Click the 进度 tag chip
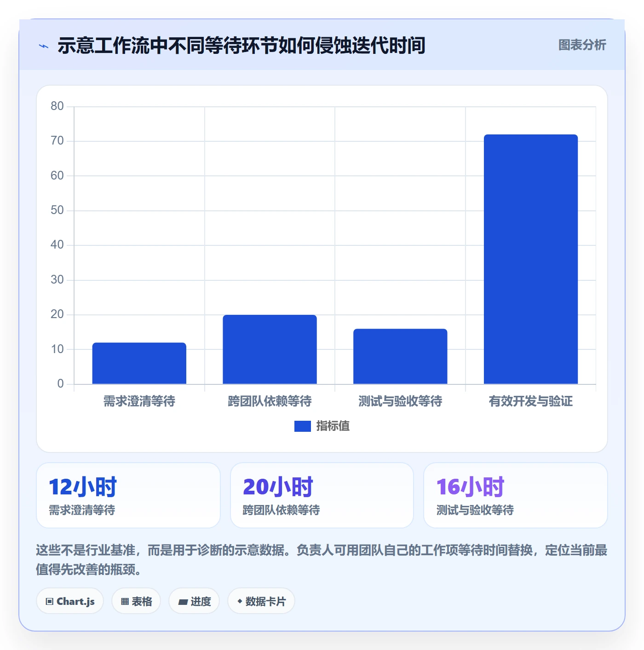The width and height of the screenshot is (644, 650). [x=194, y=601]
